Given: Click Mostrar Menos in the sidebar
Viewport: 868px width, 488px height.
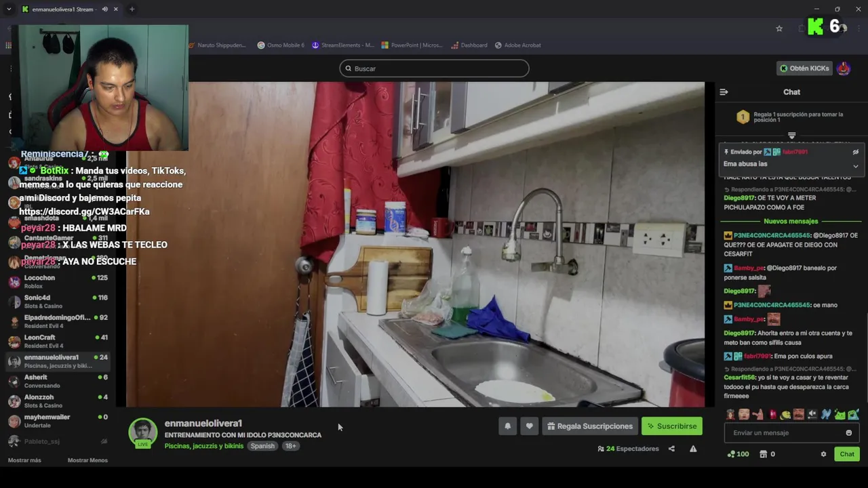Looking at the screenshot, I should pyautogui.click(x=87, y=461).
